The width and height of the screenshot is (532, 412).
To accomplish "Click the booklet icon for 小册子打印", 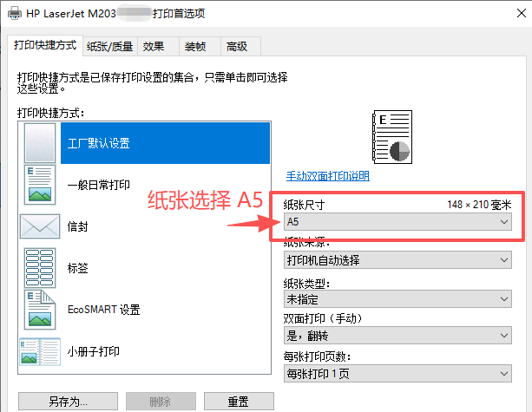I will coord(40,351).
